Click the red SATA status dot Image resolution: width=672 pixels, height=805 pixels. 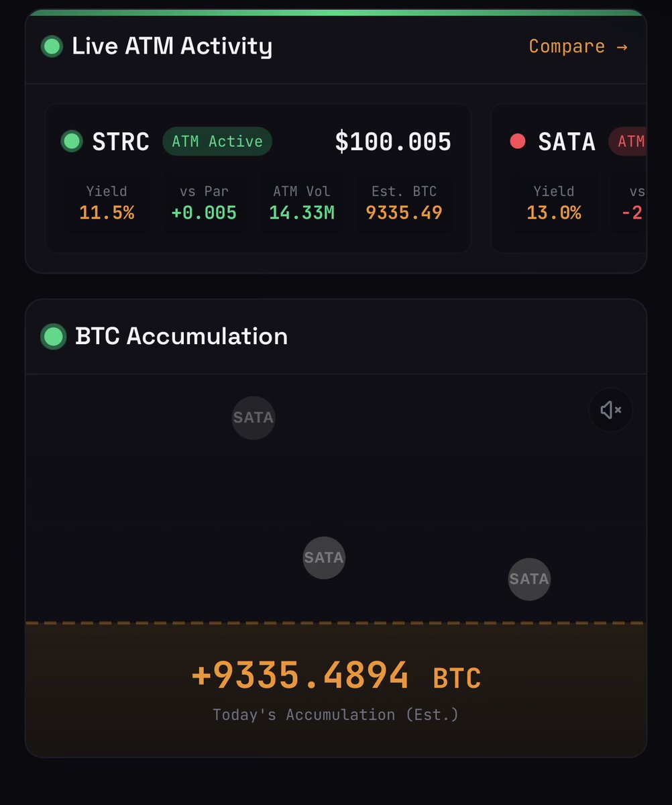point(518,141)
